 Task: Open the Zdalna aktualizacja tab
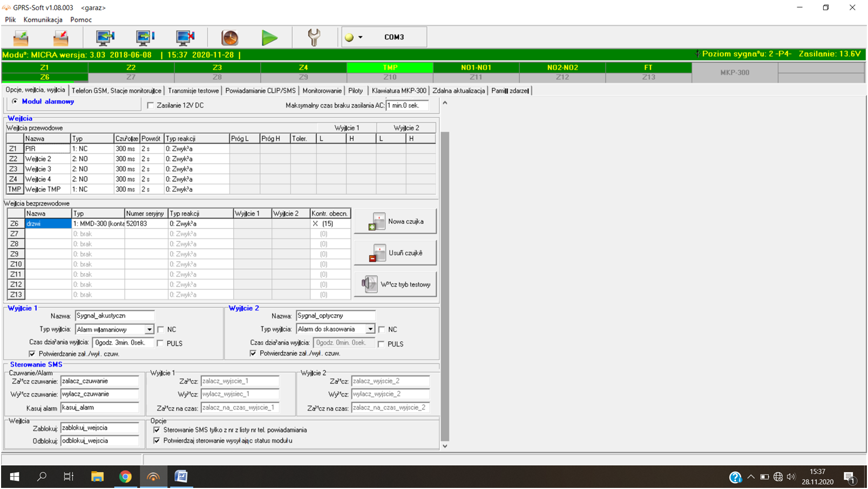[459, 91]
